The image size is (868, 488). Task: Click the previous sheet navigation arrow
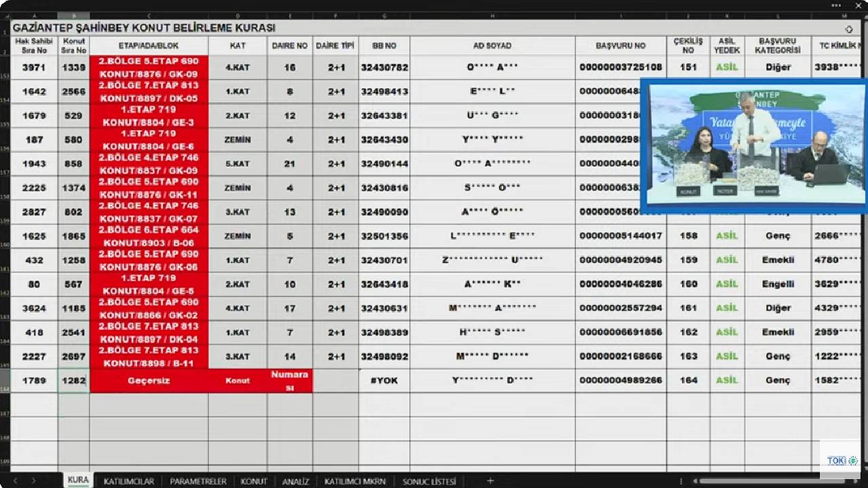click(x=15, y=481)
